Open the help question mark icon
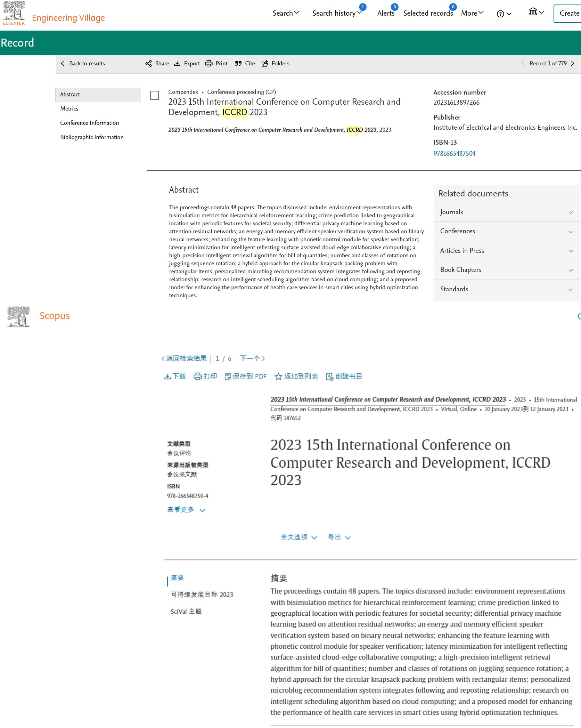 [x=500, y=14]
